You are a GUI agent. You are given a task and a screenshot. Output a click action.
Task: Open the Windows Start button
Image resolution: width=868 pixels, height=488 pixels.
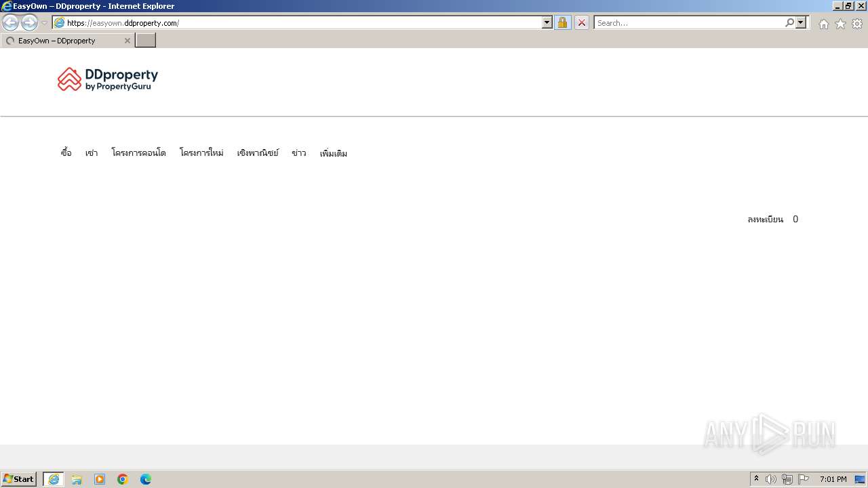point(19,479)
